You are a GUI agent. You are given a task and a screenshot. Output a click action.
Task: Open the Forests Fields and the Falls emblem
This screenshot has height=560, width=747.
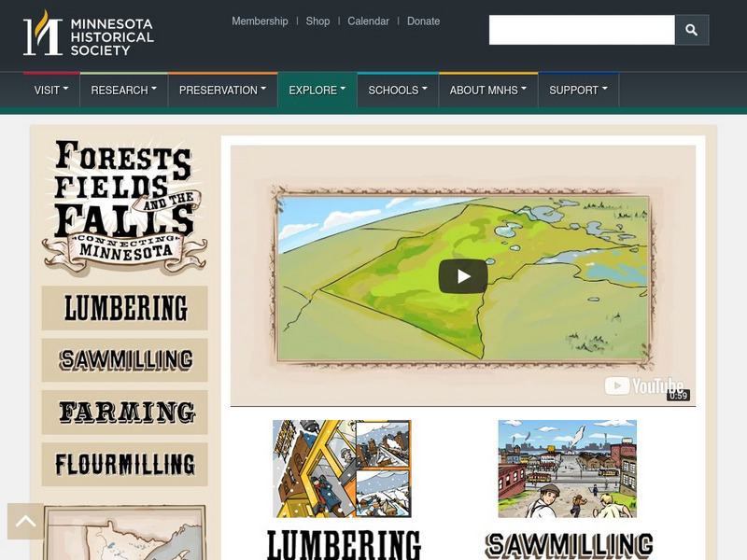click(x=125, y=205)
